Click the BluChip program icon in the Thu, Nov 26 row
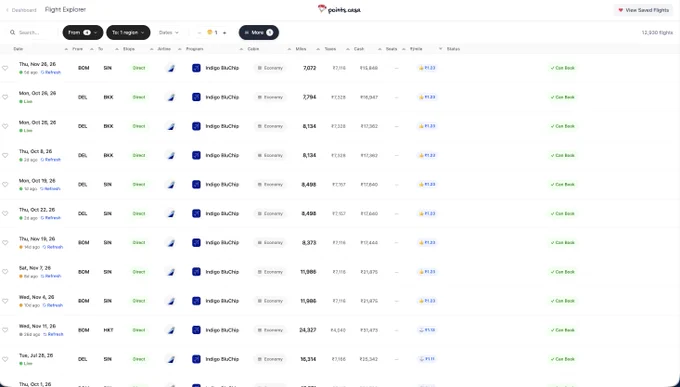 196,68
